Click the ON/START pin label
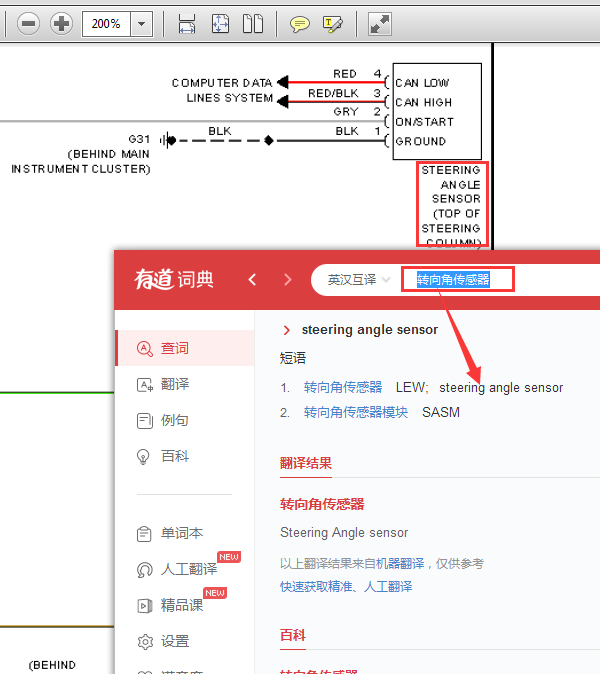 425,122
